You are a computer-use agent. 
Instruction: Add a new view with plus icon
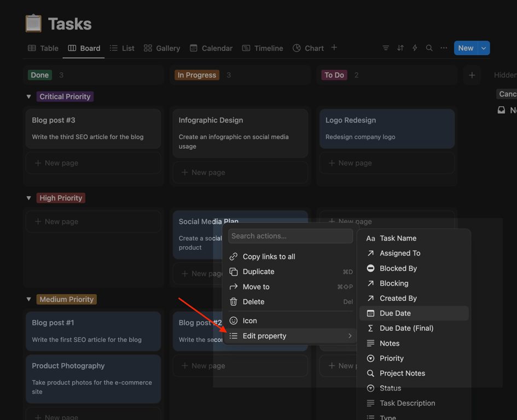(x=334, y=48)
